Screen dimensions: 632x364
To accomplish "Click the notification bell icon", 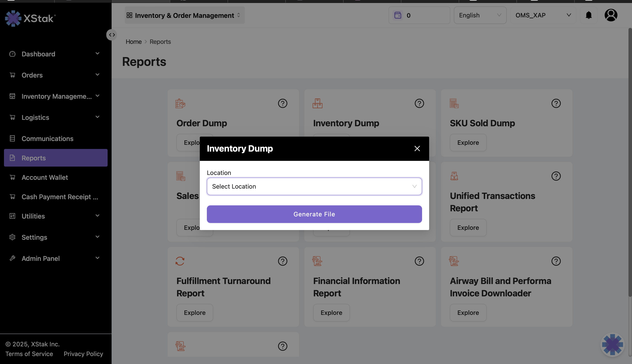I will pyautogui.click(x=589, y=15).
